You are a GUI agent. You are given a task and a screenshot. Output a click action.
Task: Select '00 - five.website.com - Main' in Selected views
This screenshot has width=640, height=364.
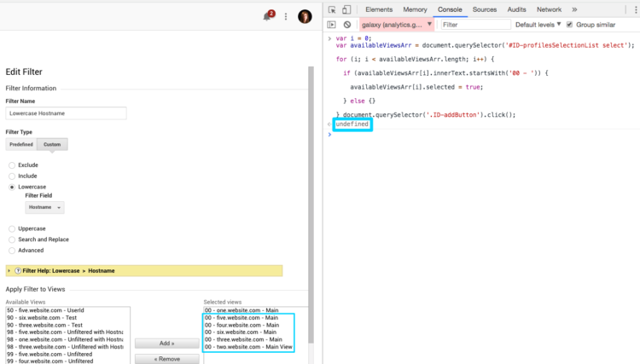255,317
